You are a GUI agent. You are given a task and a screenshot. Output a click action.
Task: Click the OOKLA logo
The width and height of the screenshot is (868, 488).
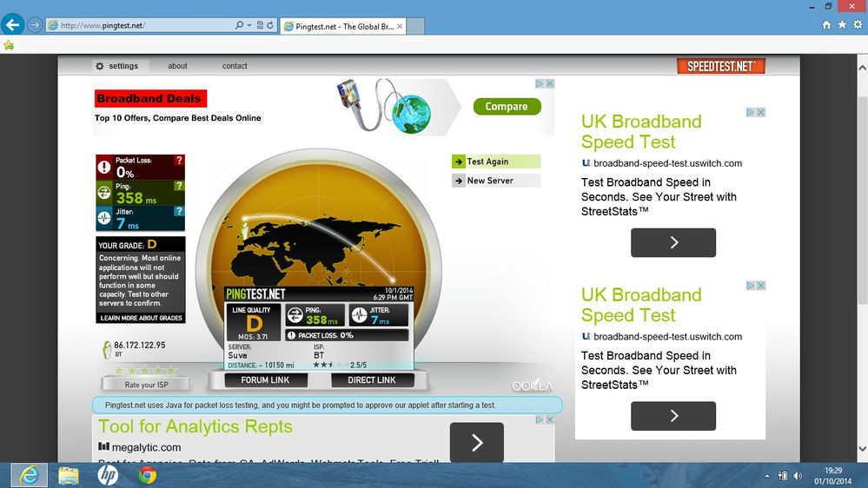point(532,386)
